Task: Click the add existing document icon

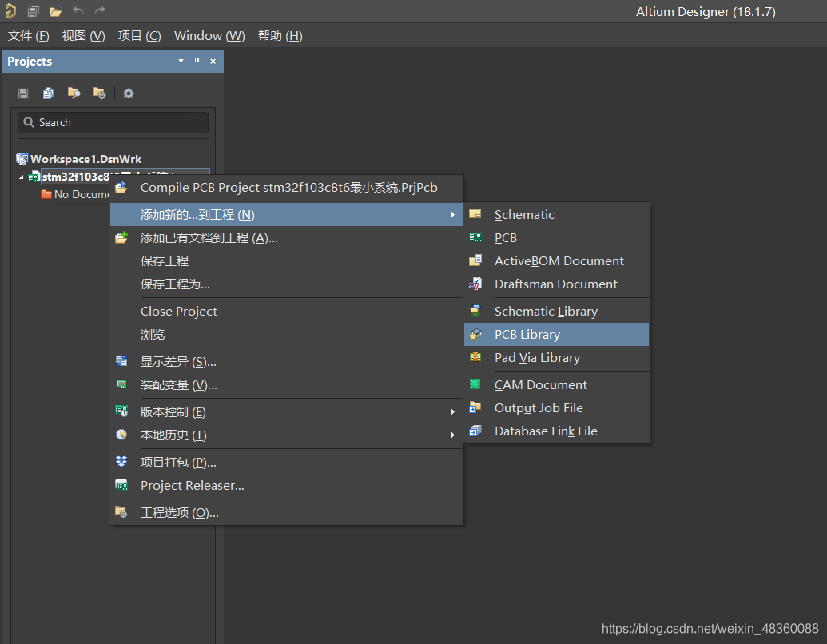Action: [x=121, y=237]
